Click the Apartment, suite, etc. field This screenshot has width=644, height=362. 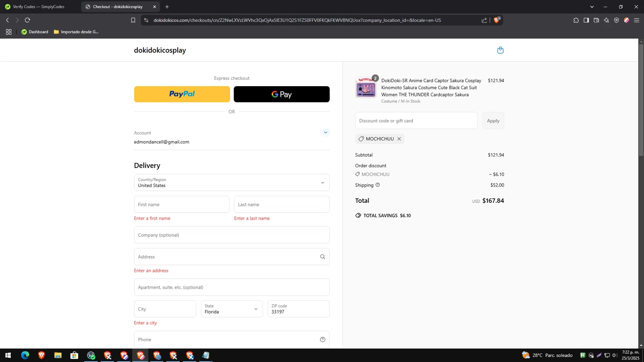click(x=232, y=287)
